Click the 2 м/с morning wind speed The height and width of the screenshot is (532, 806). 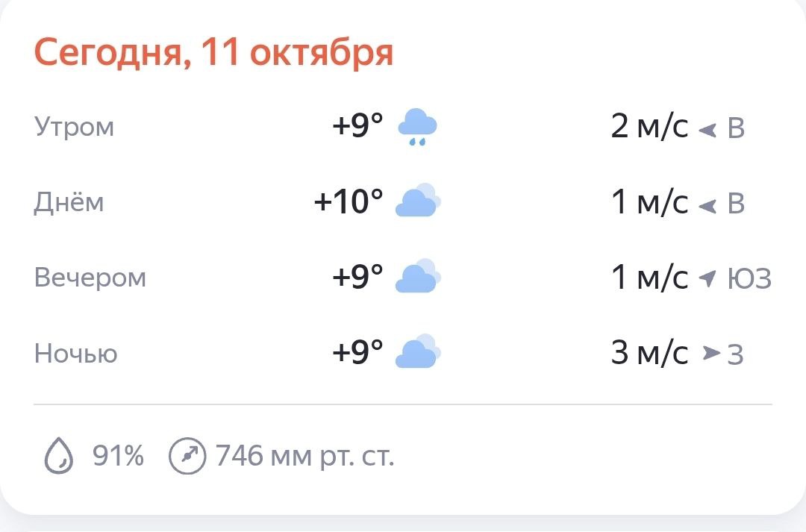[x=649, y=127]
